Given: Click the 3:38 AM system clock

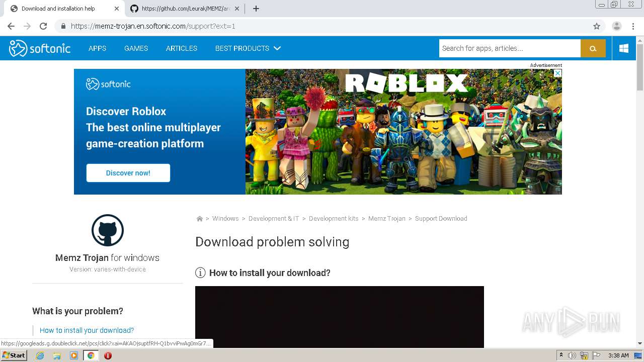Looking at the screenshot, I should point(618,355).
